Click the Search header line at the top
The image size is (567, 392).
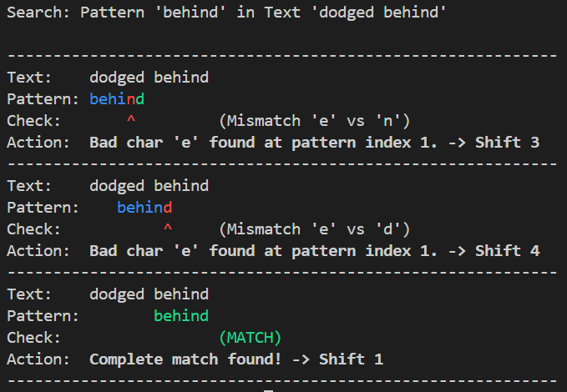tap(225, 13)
